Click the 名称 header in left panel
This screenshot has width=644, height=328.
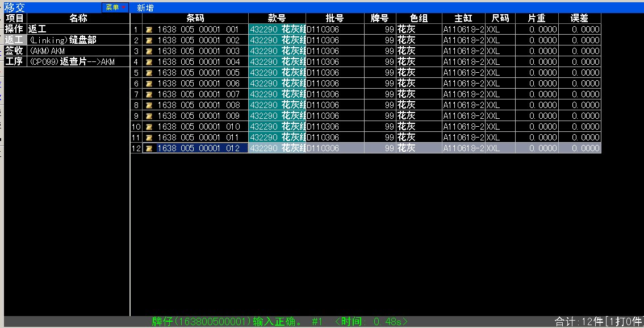click(78, 18)
